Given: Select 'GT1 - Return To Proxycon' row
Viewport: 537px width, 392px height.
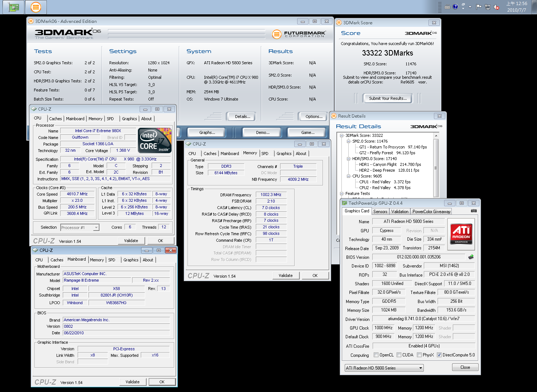Looking at the screenshot, I should (393, 147).
